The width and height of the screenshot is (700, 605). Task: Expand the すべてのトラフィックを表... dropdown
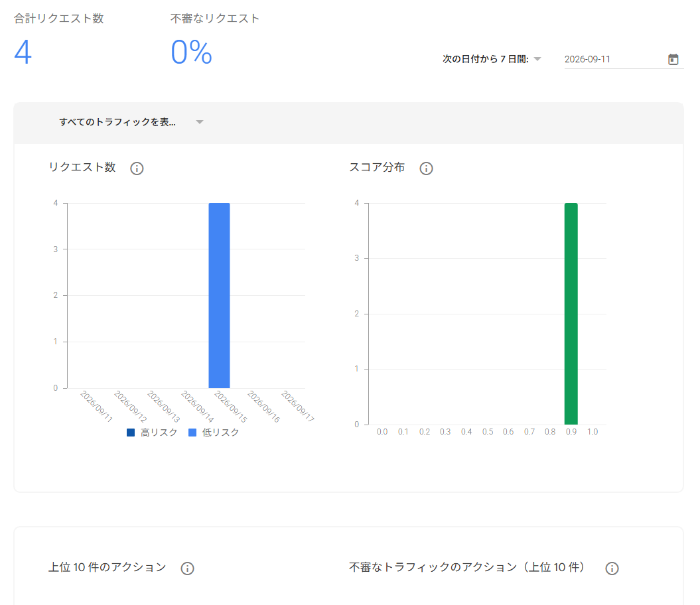(131, 122)
